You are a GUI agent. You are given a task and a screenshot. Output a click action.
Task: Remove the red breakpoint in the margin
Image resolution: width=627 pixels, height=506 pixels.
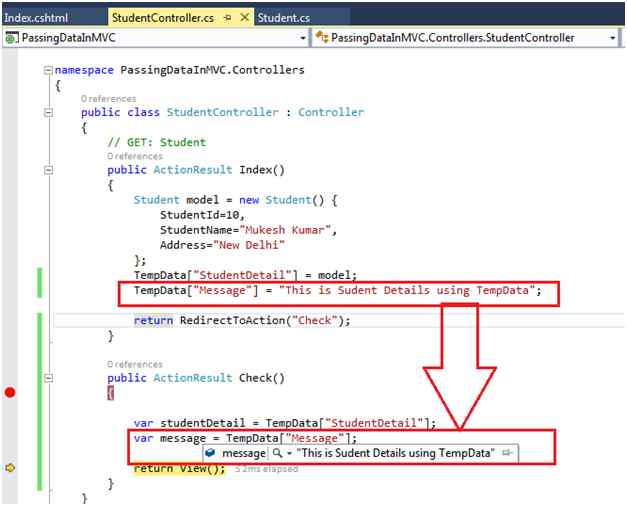[x=10, y=392]
